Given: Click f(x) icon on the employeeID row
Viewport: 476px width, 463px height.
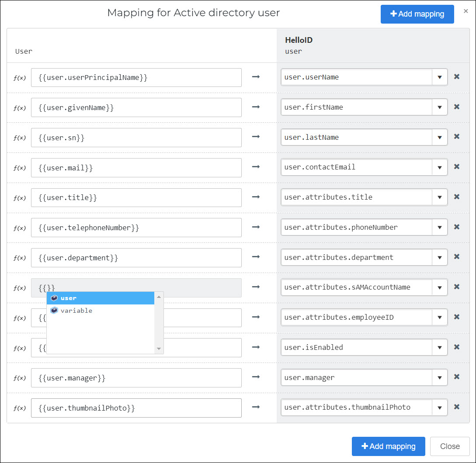Looking at the screenshot, I should coord(20,318).
